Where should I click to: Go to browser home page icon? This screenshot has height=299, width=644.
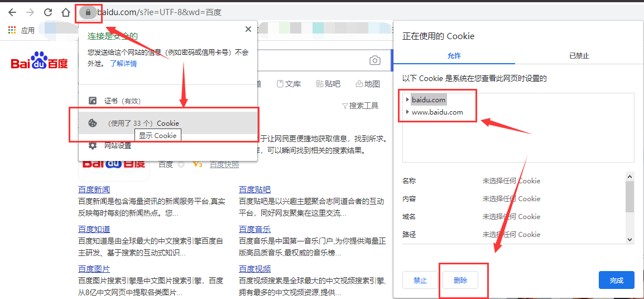66,12
